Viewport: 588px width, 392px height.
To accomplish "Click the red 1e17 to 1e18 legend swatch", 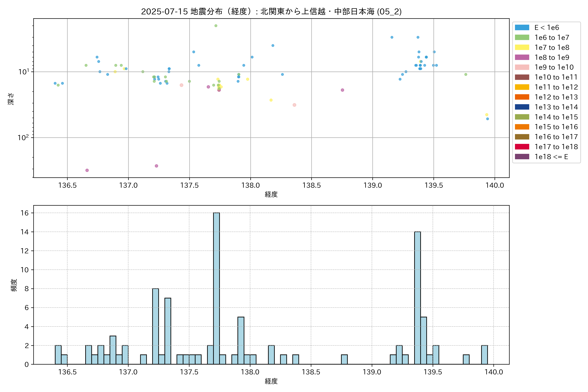I will (x=522, y=147).
